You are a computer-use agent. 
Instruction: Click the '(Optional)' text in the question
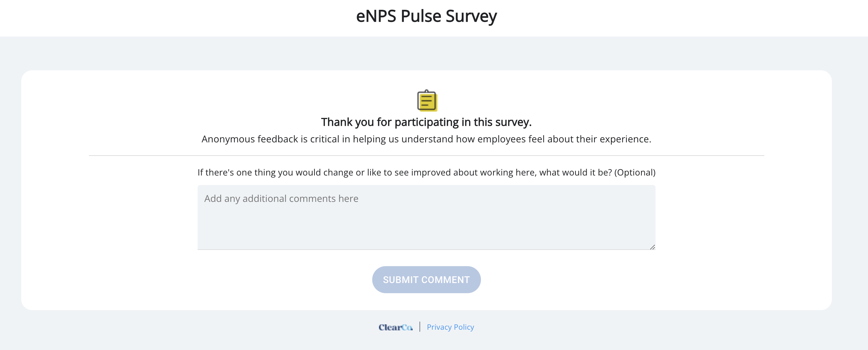pos(635,172)
